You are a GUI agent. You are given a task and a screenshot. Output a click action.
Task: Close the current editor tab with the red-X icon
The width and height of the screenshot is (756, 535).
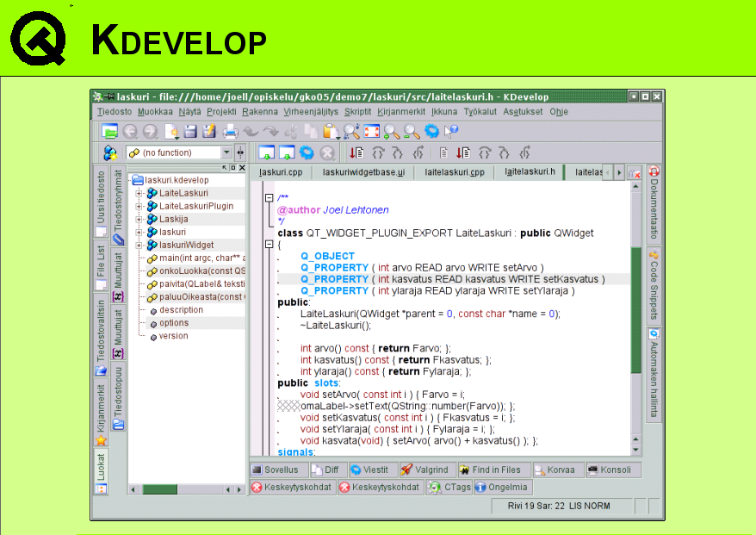[x=635, y=172]
